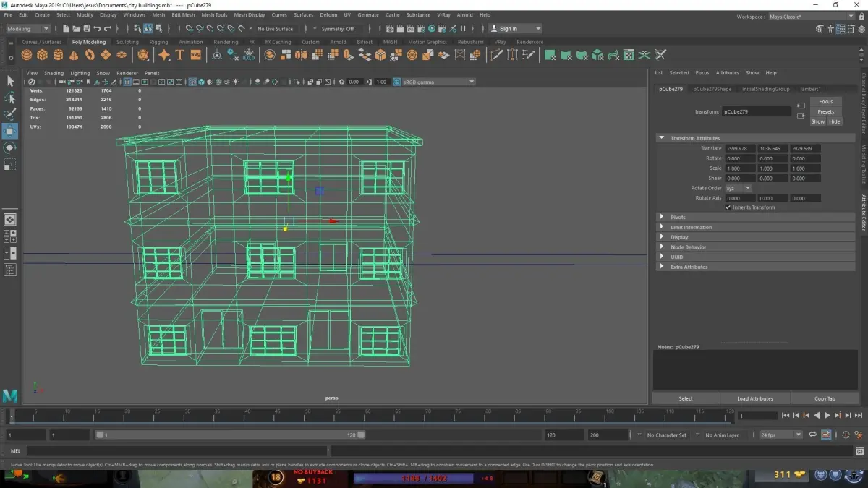
Task: Open the Modeling menu set dropdown
Action: point(27,29)
